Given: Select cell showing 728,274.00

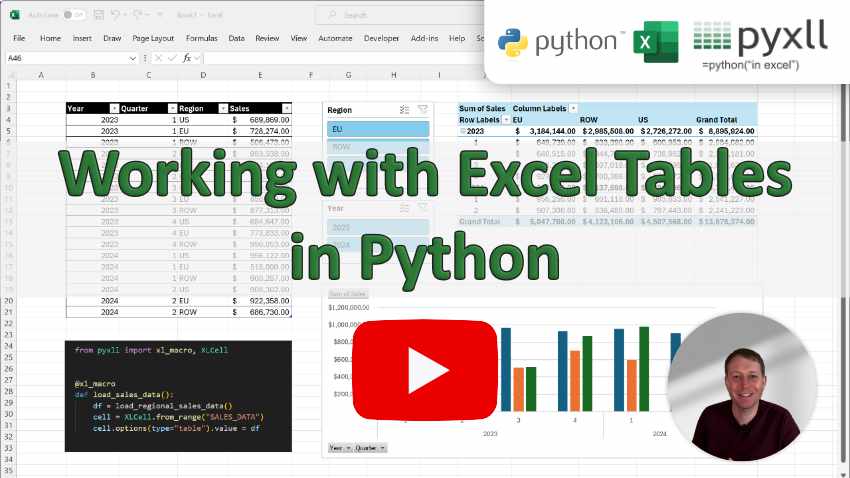Looking at the screenshot, I should pos(260,131).
